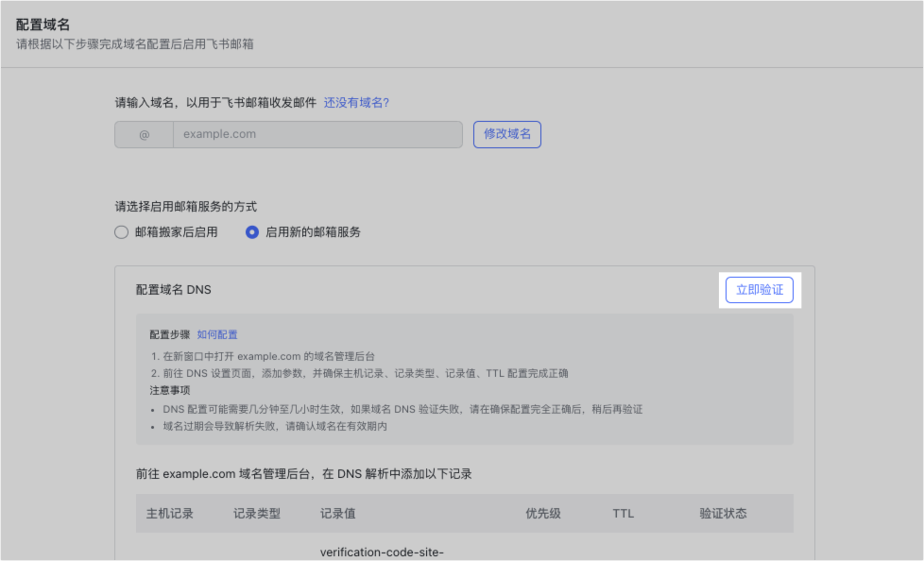
Task: Click the 请根据以下步骤完成域名配置 subtitle
Action: point(135,44)
